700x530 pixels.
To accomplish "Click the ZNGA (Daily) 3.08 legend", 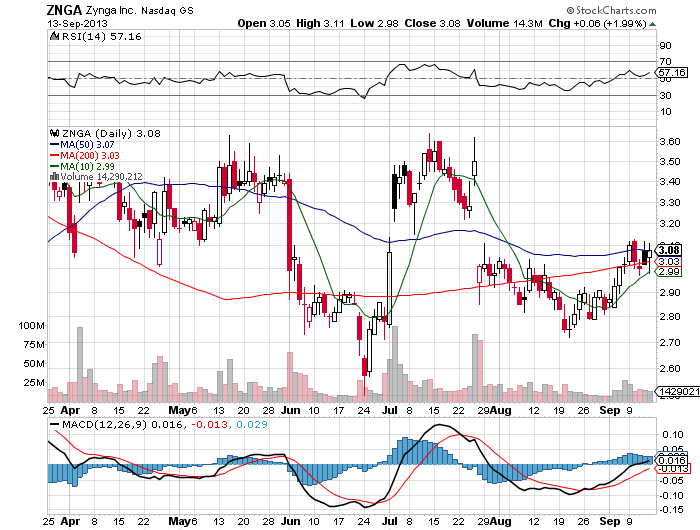I will pos(111,134).
